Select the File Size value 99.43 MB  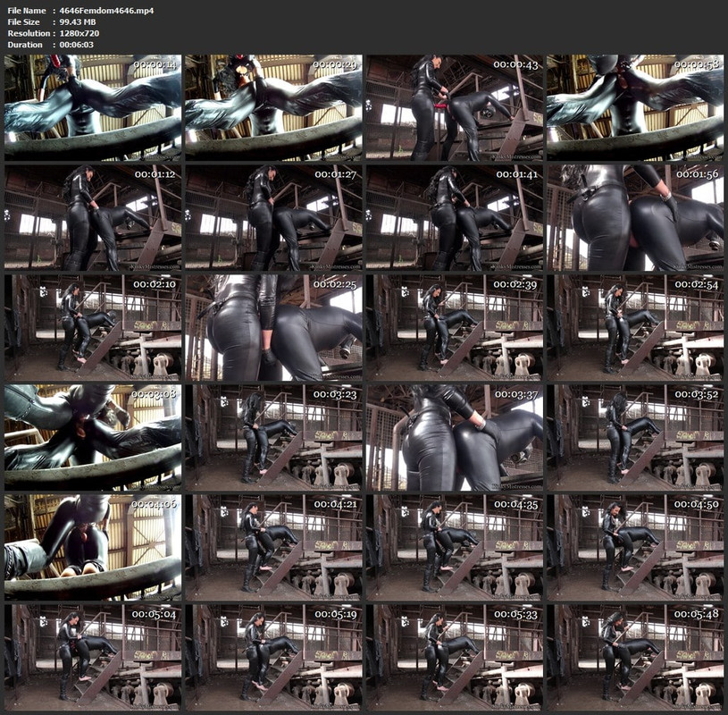pyautogui.click(x=78, y=21)
